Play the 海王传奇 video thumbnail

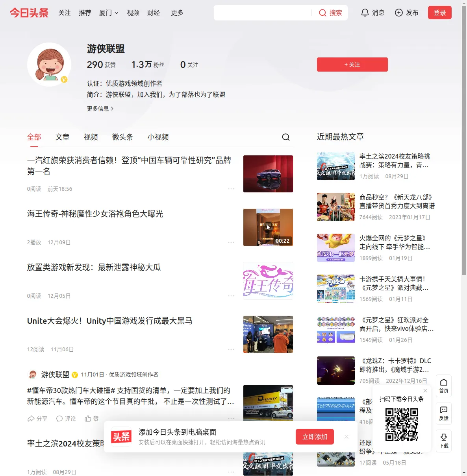tap(268, 227)
